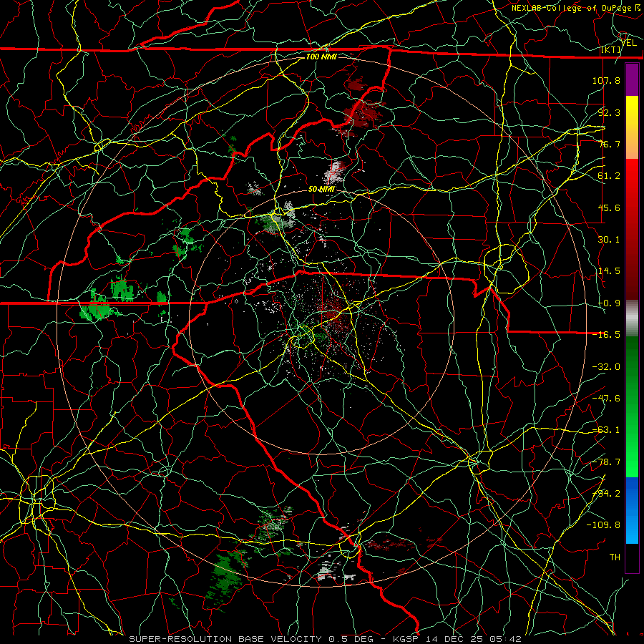
Task: Pick the blue segment of the color bar
Action: 632,510
